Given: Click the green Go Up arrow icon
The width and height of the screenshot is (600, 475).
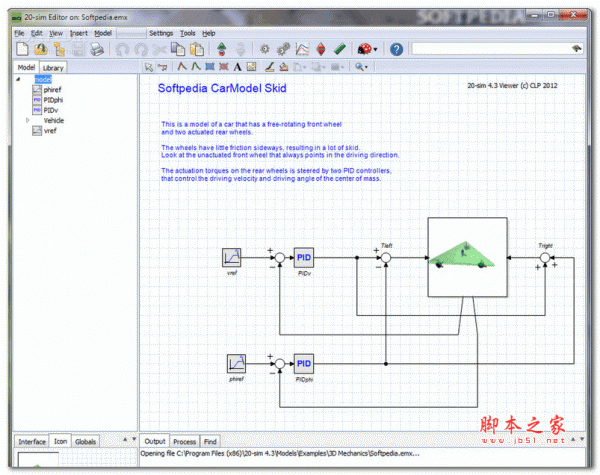Looking at the screenshot, I should pyautogui.click(x=222, y=49).
